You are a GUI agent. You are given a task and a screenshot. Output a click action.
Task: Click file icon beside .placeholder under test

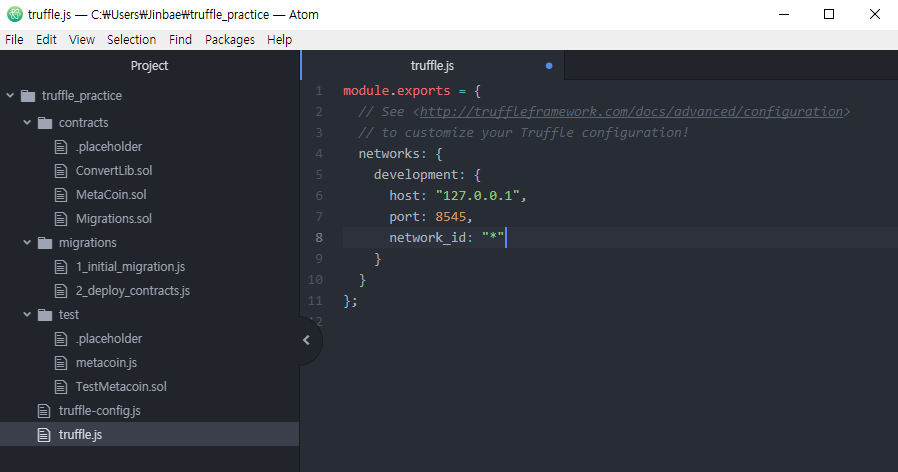click(61, 339)
